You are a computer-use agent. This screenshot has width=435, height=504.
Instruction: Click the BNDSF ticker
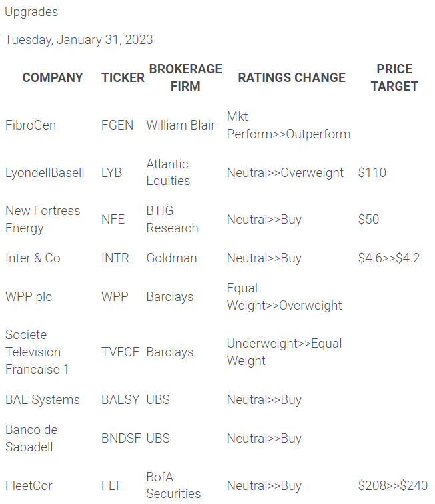[x=121, y=438]
